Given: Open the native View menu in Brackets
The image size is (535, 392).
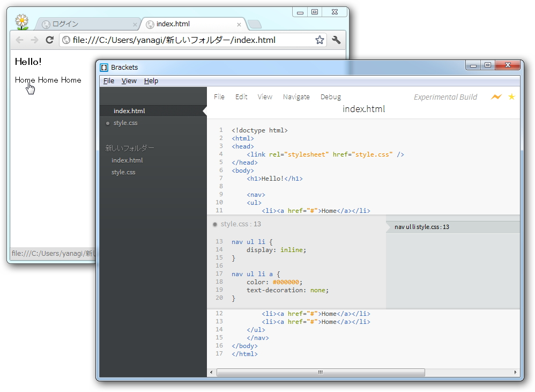Looking at the screenshot, I should tap(129, 81).
